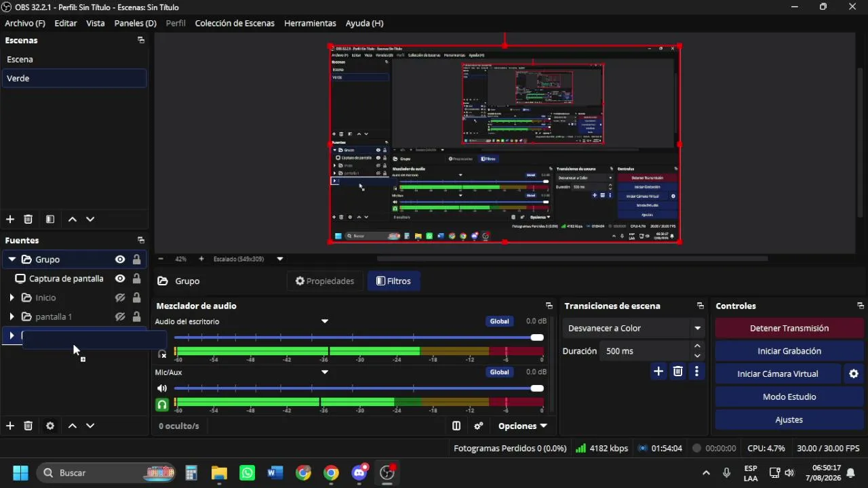The height and width of the screenshot is (488, 868).
Task: Zoom in the preview with plus icon
Action: click(x=201, y=259)
